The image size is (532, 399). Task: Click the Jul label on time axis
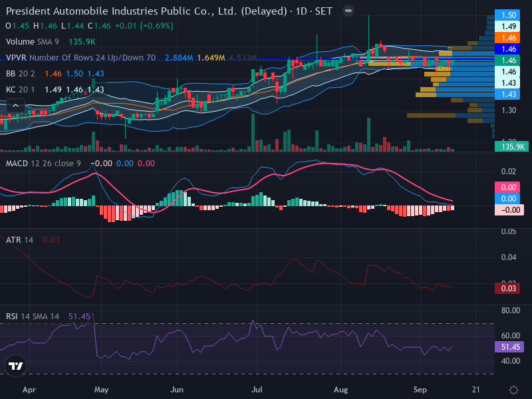[x=257, y=390]
